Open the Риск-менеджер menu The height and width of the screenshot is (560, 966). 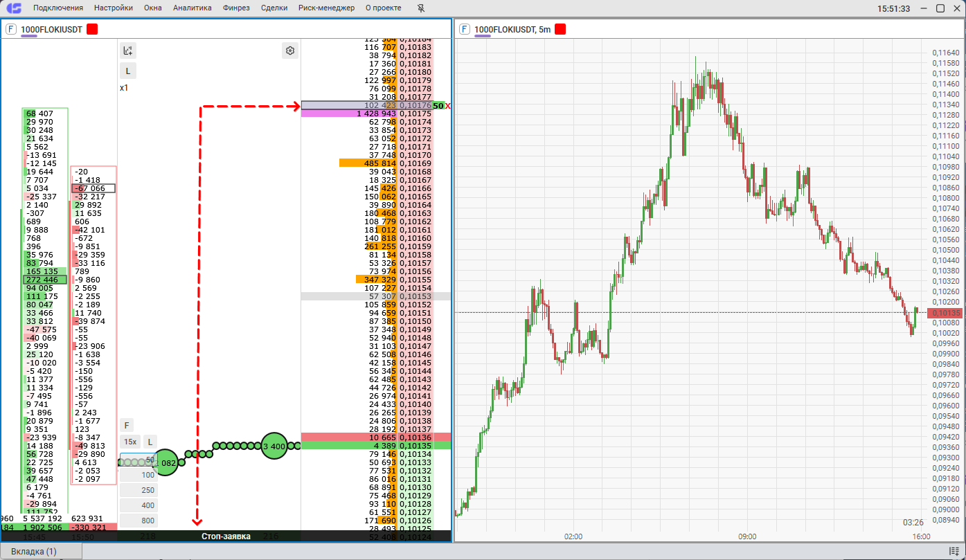coord(326,8)
